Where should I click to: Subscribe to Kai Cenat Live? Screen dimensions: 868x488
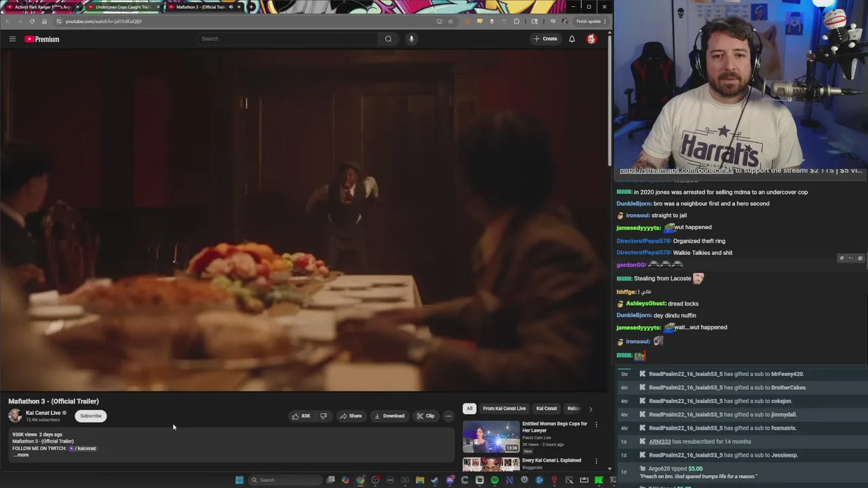[90, 416]
